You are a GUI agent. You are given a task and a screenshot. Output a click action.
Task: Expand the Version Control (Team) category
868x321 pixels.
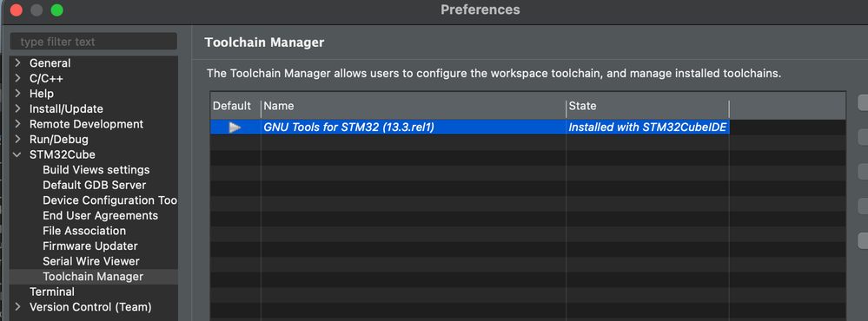click(x=17, y=306)
